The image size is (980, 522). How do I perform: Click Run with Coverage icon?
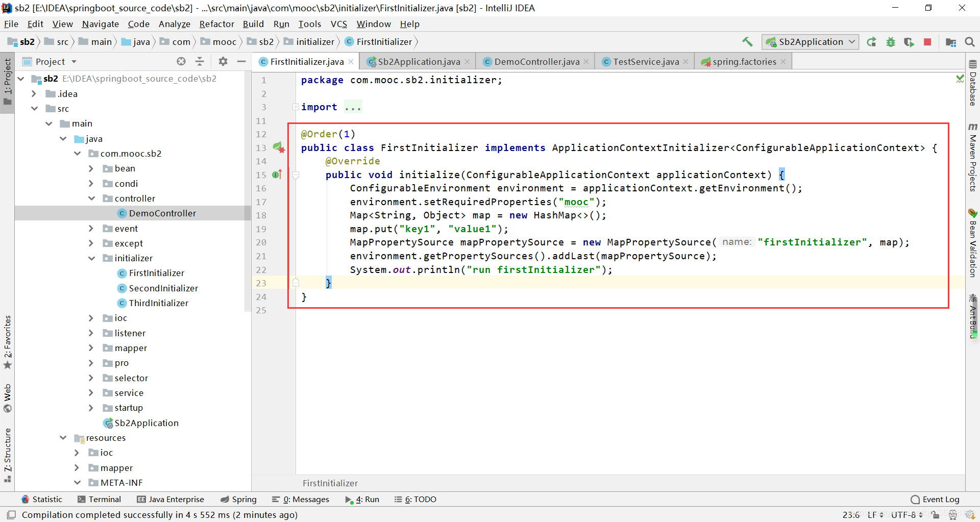[x=909, y=42]
